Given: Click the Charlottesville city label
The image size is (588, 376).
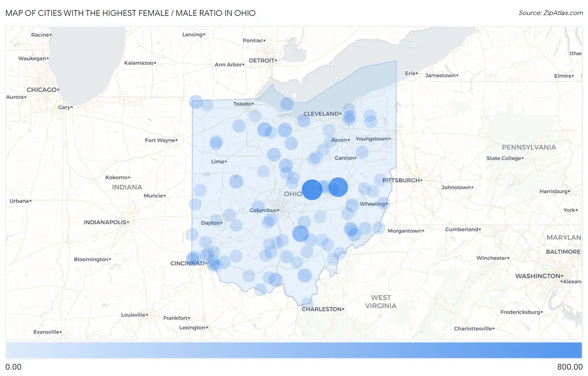Looking at the screenshot, I should [x=473, y=329].
